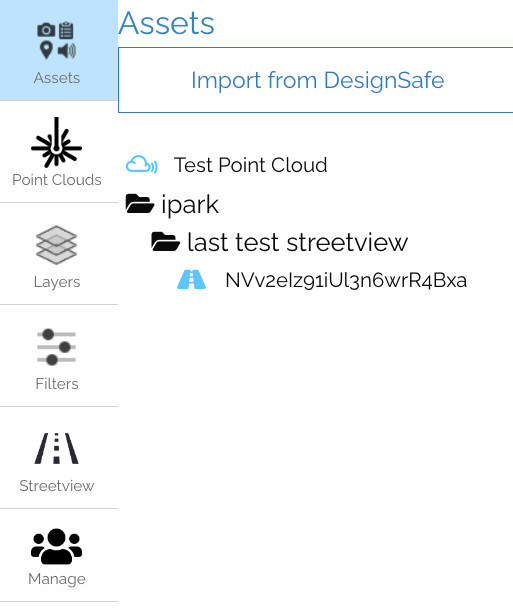
Task: Open the Filters sliders icon
Action: [x=56, y=347]
